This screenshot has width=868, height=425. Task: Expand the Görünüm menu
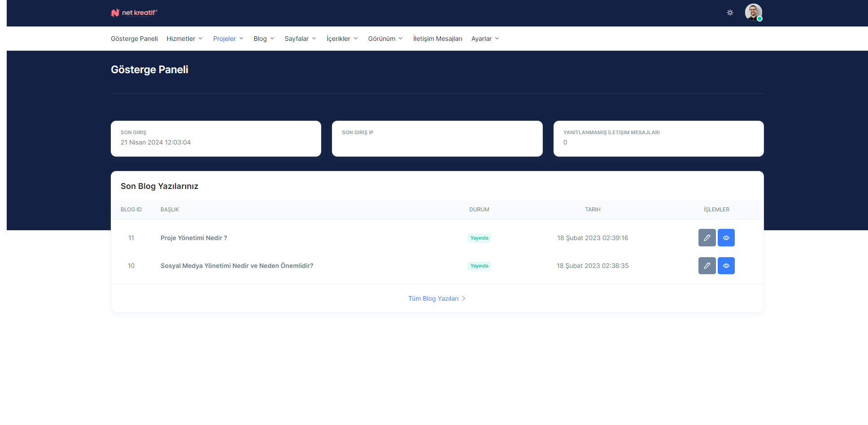385,39
